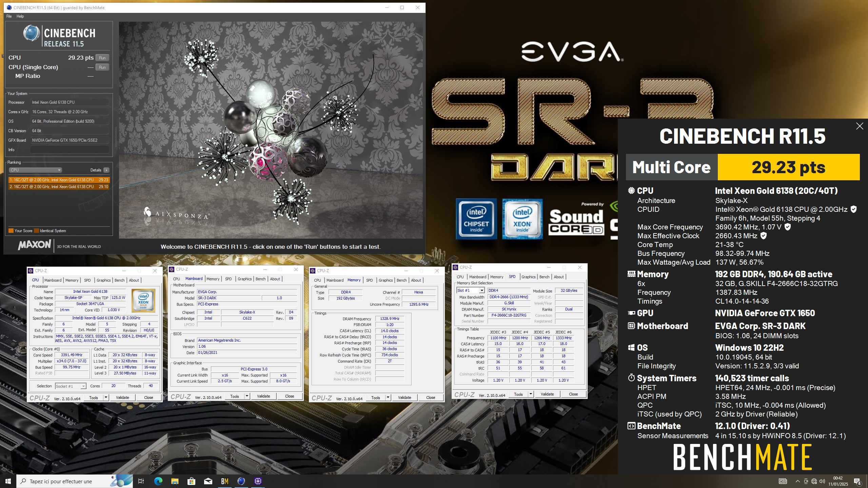Run the CPU (Single Core) test
The width and height of the screenshot is (868, 488).
tap(102, 67)
